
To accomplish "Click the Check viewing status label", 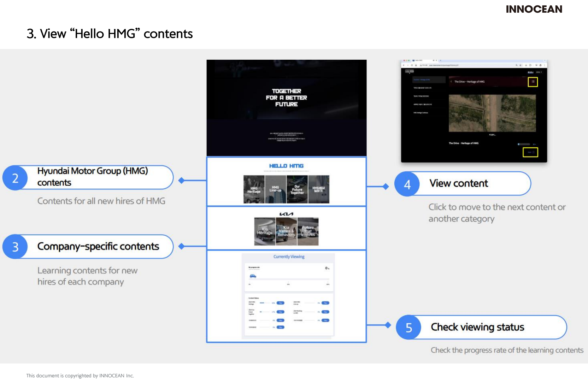I will 477,327.
